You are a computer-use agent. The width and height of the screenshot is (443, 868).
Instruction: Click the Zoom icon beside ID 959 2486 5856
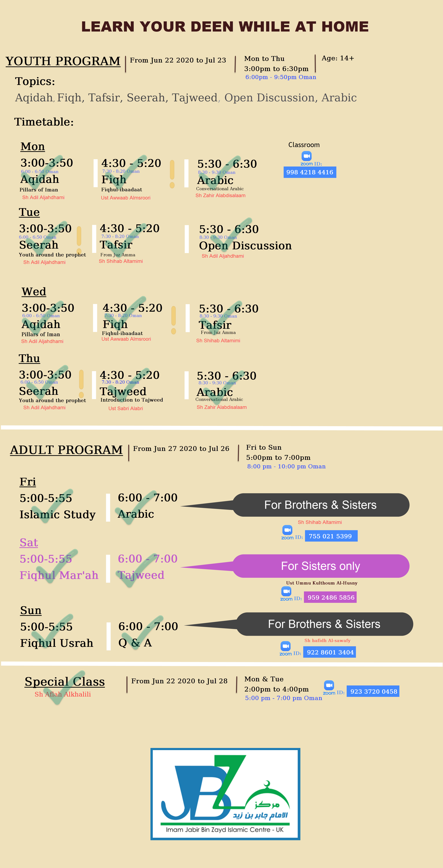[x=286, y=591]
